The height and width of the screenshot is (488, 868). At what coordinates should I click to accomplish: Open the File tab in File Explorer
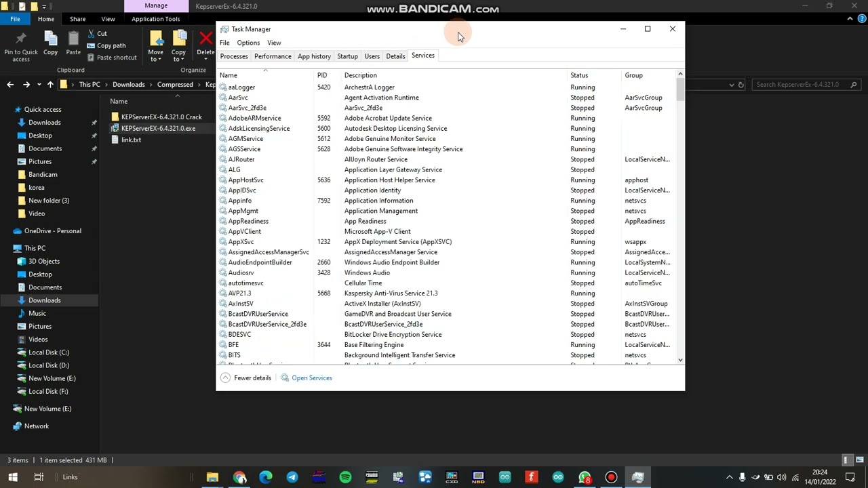coord(15,19)
